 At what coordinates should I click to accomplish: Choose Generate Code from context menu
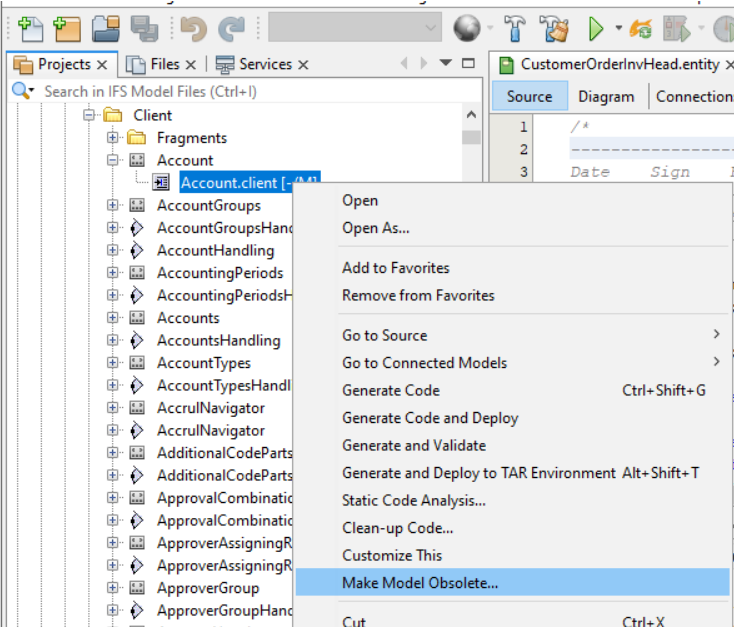[391, 390]
